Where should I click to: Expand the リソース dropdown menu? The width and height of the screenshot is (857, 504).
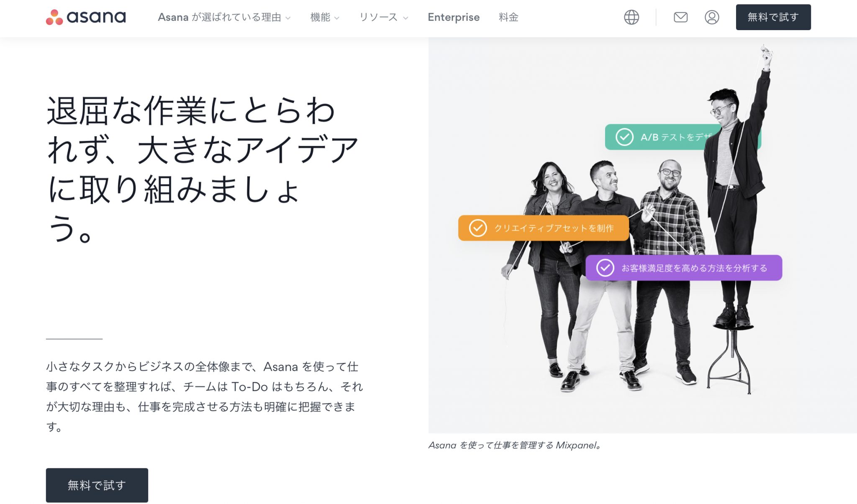378,17
